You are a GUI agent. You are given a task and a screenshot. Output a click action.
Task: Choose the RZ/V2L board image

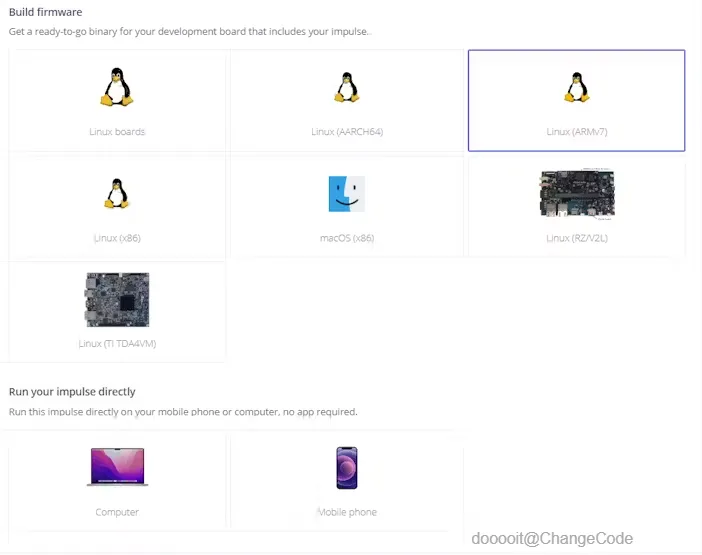pos(577,194)
